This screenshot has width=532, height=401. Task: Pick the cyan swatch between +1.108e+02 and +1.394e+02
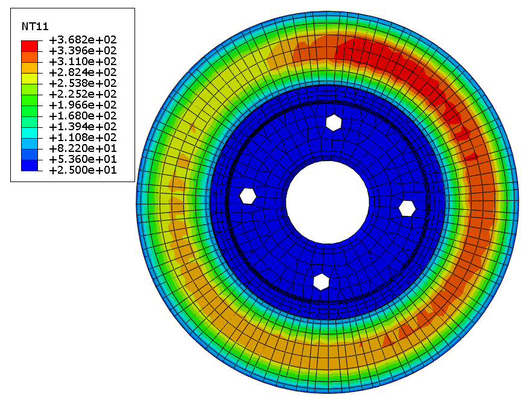(x=30, y=133)
